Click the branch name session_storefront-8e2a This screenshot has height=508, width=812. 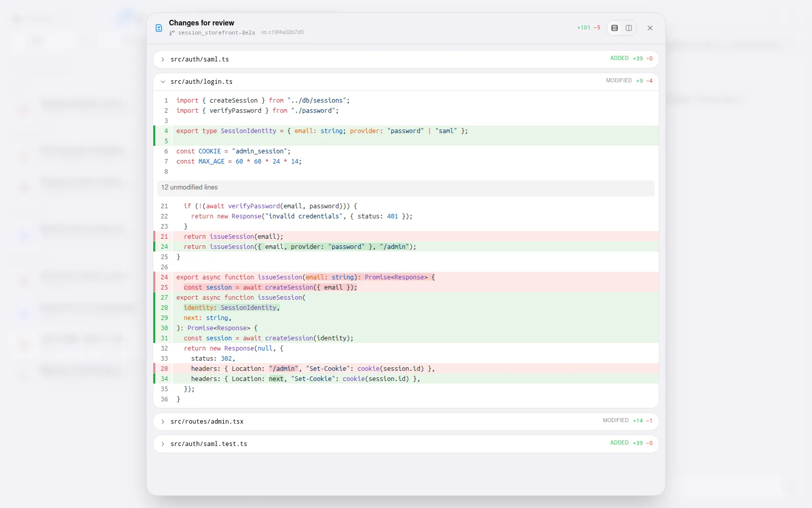point(216,33)
